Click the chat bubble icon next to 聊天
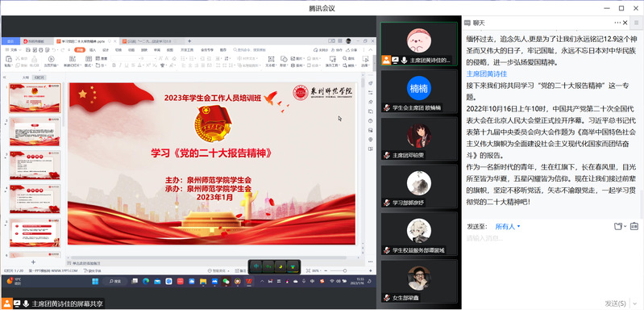 pos(467,23)
